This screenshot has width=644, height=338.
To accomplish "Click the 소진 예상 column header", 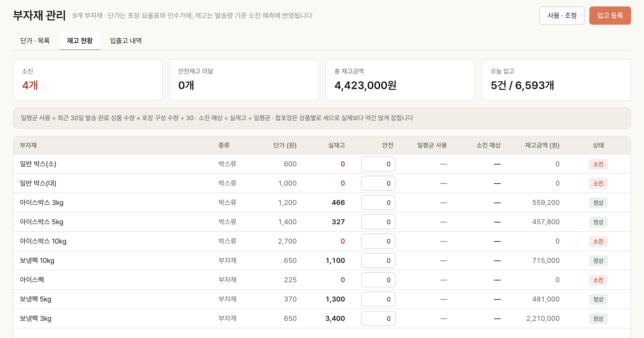I will coord(488,145).
